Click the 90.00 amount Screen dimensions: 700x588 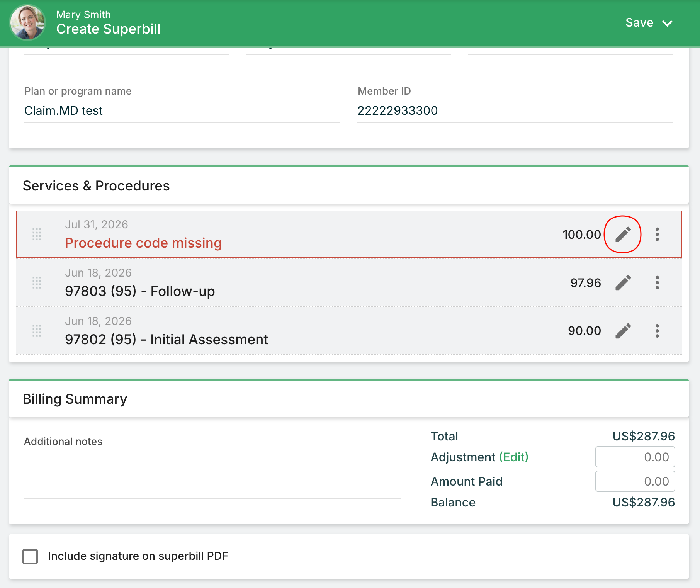(x=584, y=331)
